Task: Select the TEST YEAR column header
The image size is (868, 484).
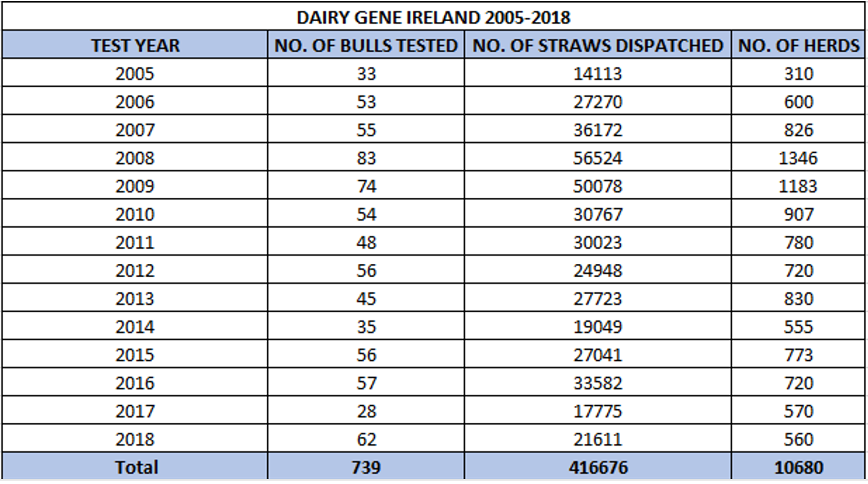Action: pyautogui.click(x=135, y=45)
